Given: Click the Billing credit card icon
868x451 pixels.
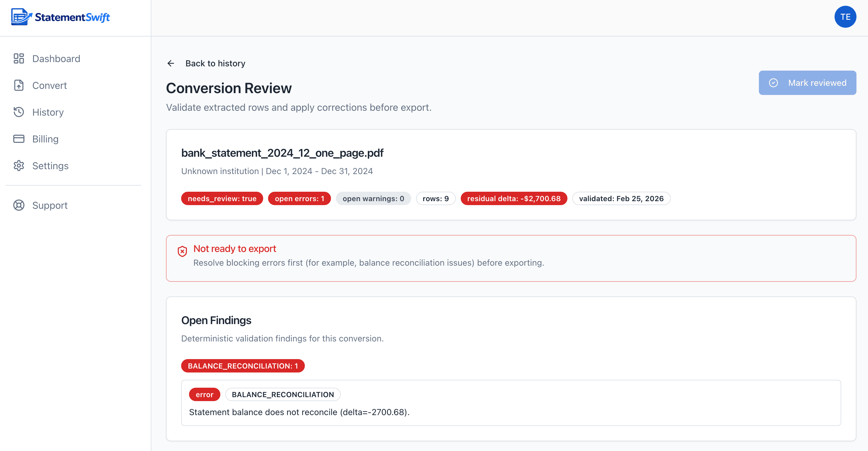Looking at the screenshot, I should coord(19,139).
